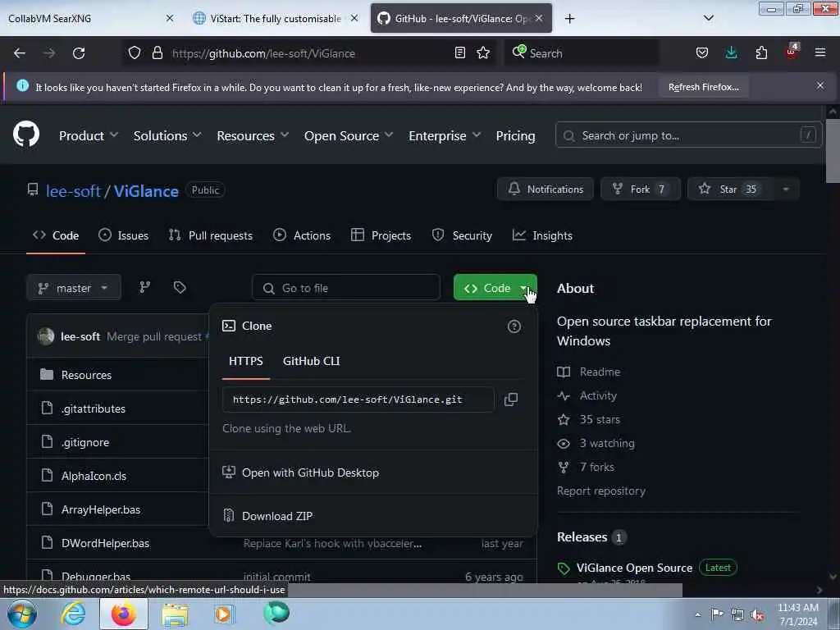840x630 pixels.
Task: Expand Enterprise dropdown
Action: tap(445, 135)
